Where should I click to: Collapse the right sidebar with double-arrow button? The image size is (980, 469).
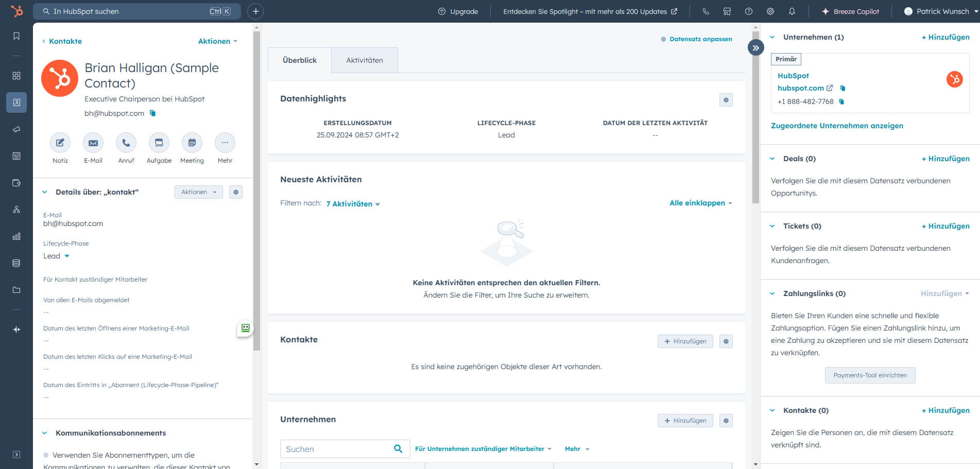755,48
